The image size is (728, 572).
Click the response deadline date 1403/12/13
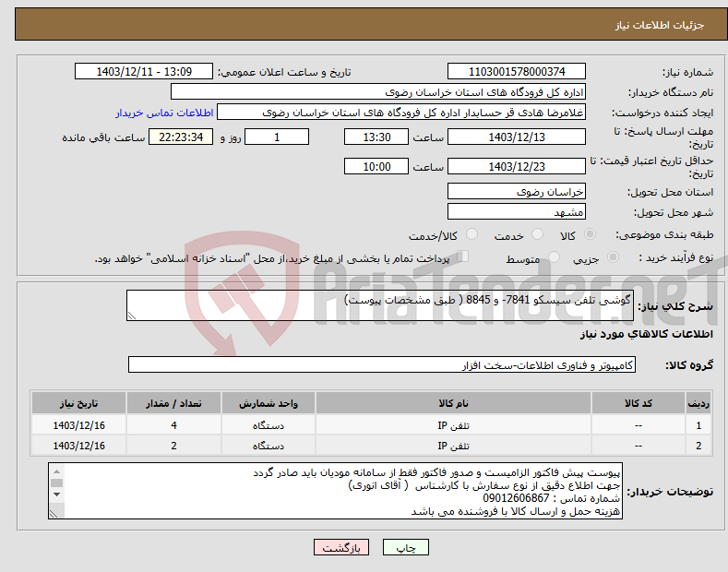[517, 137]
